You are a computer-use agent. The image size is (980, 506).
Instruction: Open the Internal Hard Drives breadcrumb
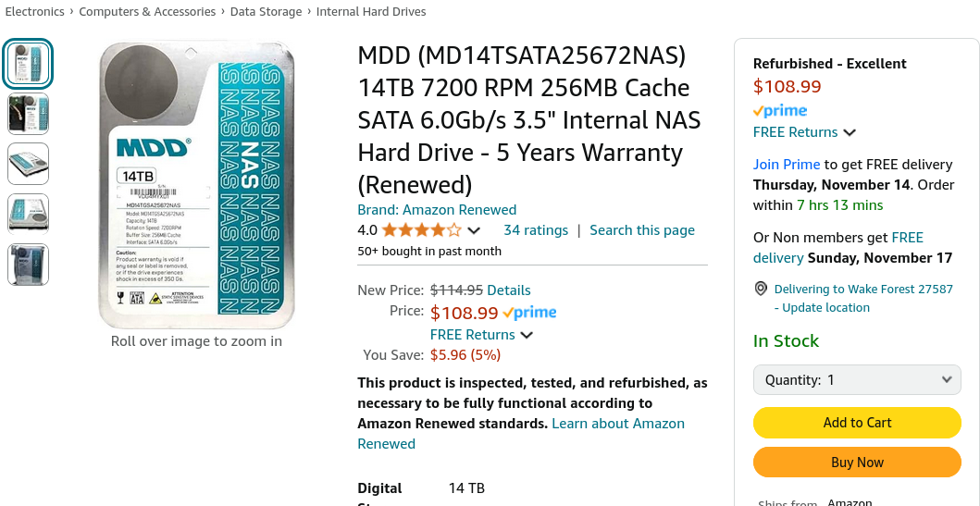point(371,12)
